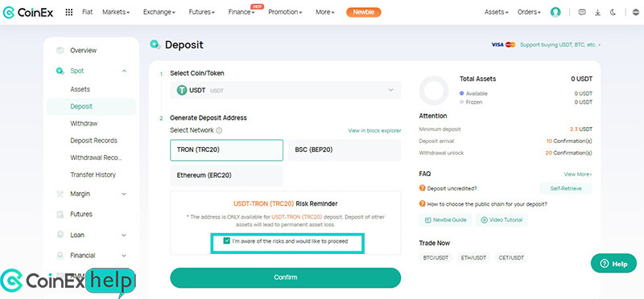Click the Self-Retrieve button
The width and height of the screenshot is (644, 299).
566,189
